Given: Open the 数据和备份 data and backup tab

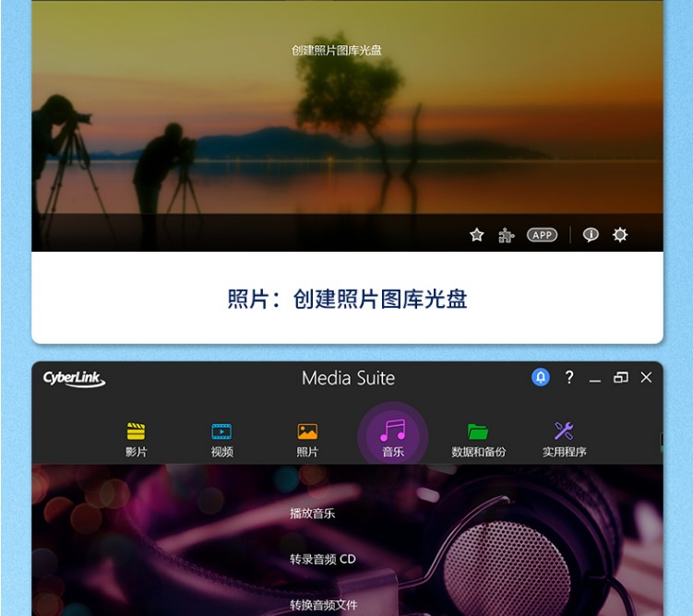Looking at the screenshot, I should [478, 440].
